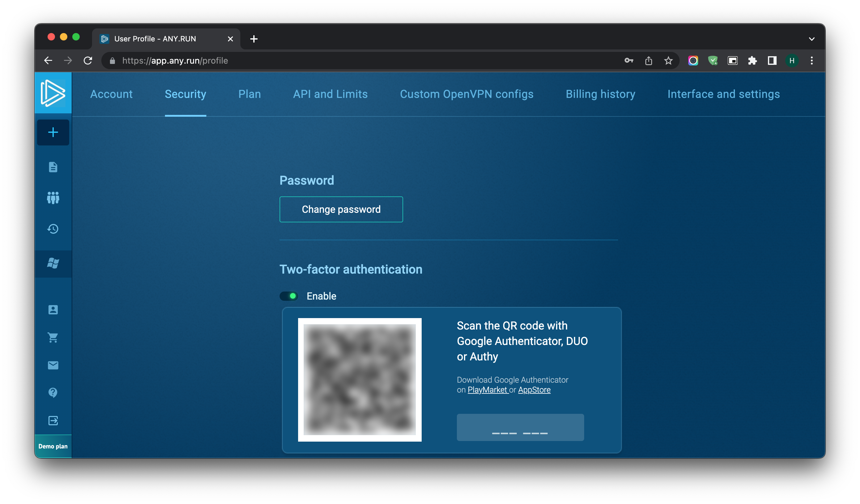
Task: Open the mail envelope icon in sidebar
Action: pyautogui.click(x=53, y=365)
